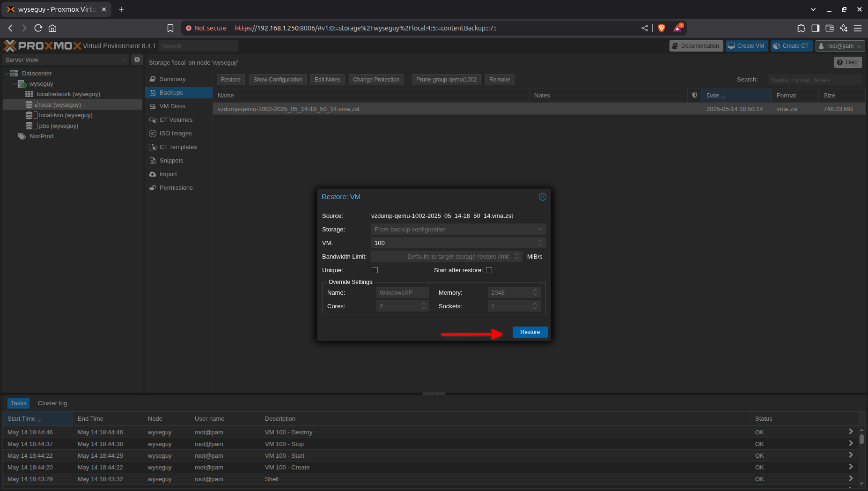Click VM ID stepper arrows
Image resolution: width=868 pixels, height=491 pixels.
540,243
